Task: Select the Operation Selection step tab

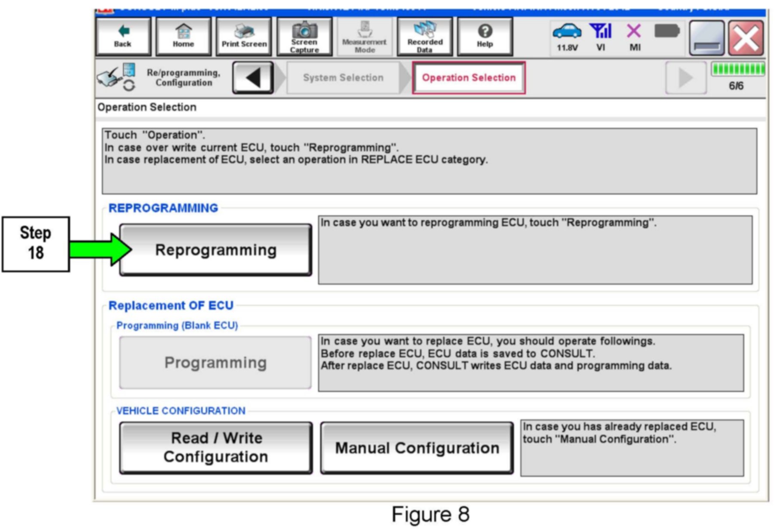Action: (x=468, y=78)
